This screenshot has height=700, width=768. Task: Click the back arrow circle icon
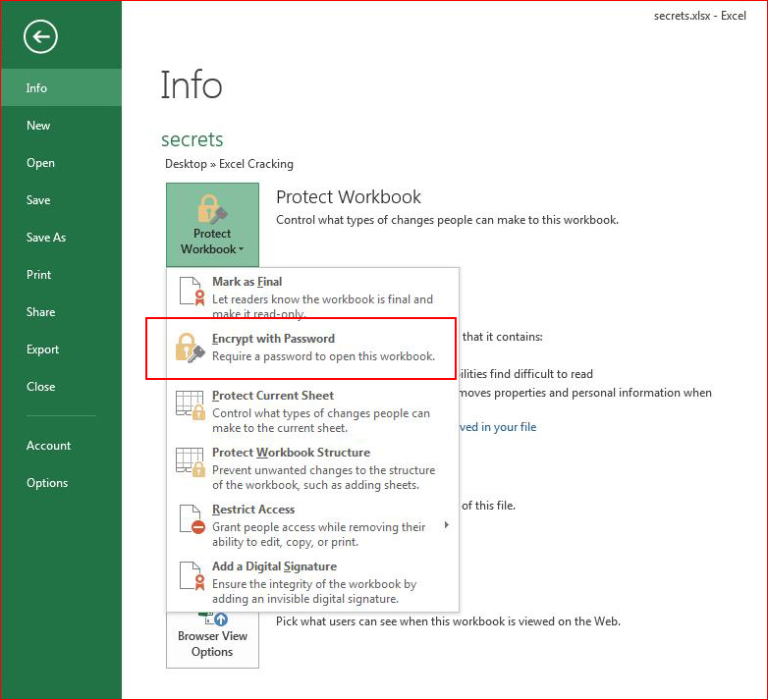pos(40,36)
